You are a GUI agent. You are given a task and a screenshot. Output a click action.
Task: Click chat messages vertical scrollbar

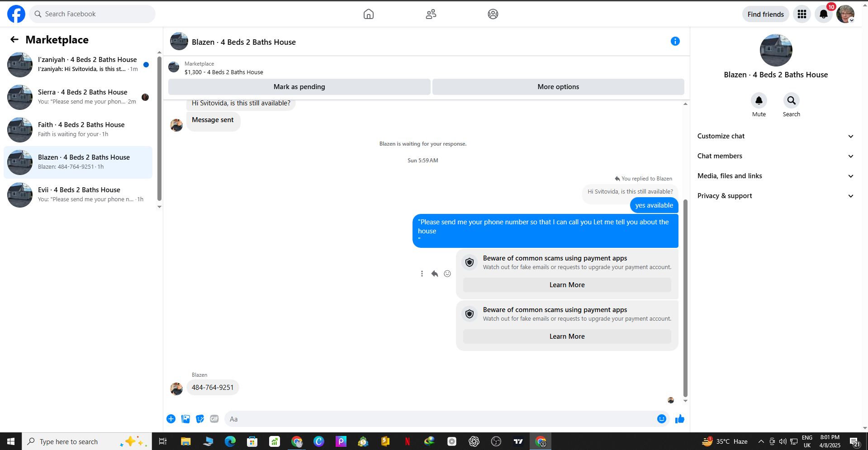coord(685,298)
